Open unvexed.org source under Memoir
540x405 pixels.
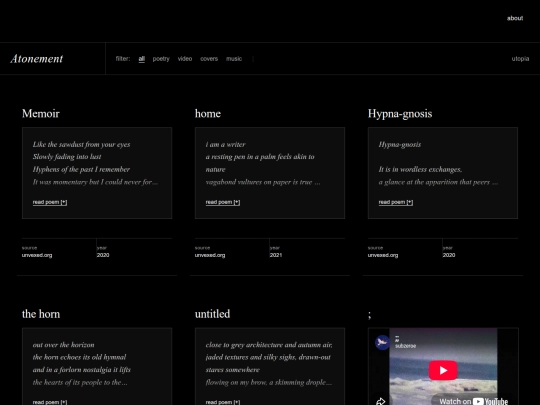pos(37,255)
